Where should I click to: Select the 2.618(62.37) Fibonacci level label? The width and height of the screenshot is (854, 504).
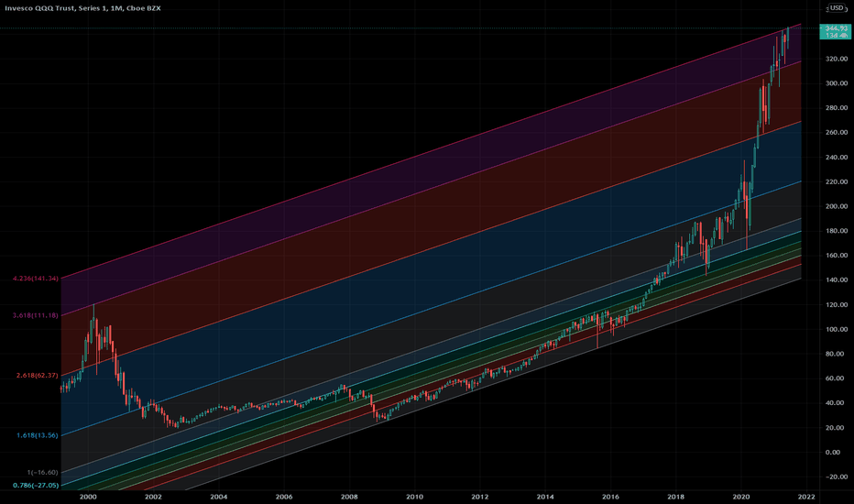(x=37, y=375)
